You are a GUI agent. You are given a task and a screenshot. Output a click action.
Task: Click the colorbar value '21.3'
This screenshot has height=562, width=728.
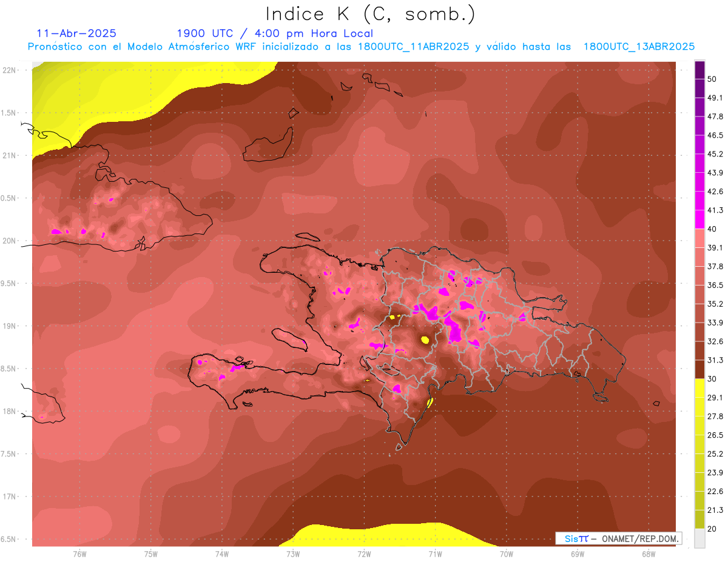(x=715, y=510)
